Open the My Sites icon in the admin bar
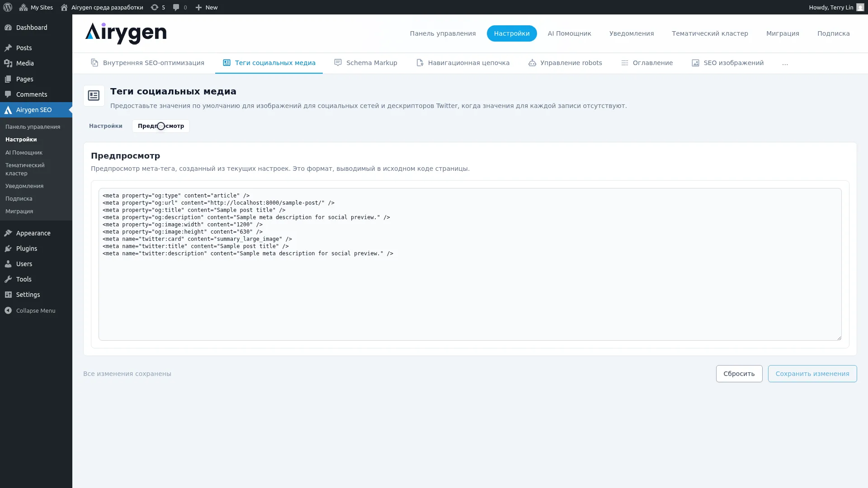The image size is (868, 488). point(24,7)
